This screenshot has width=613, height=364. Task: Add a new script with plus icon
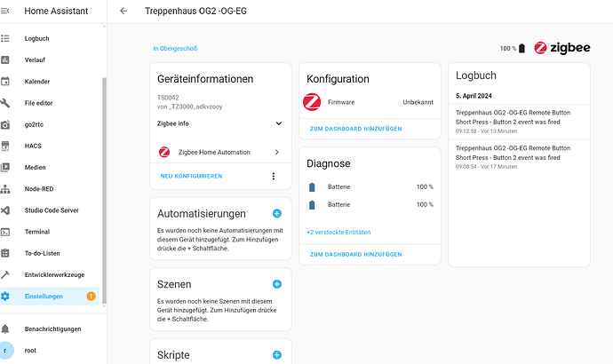pos(276,354)
